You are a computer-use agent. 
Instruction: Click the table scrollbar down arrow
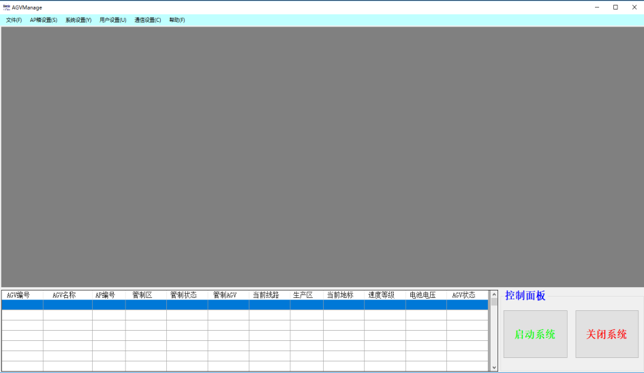click(x=494, y=368)
